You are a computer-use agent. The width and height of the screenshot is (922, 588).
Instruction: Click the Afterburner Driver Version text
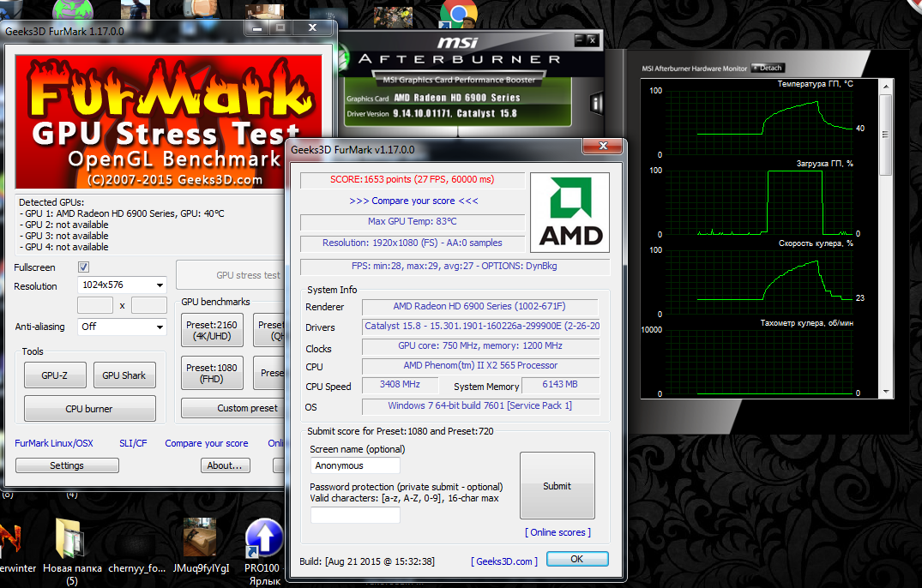click(x=431, y=113)
